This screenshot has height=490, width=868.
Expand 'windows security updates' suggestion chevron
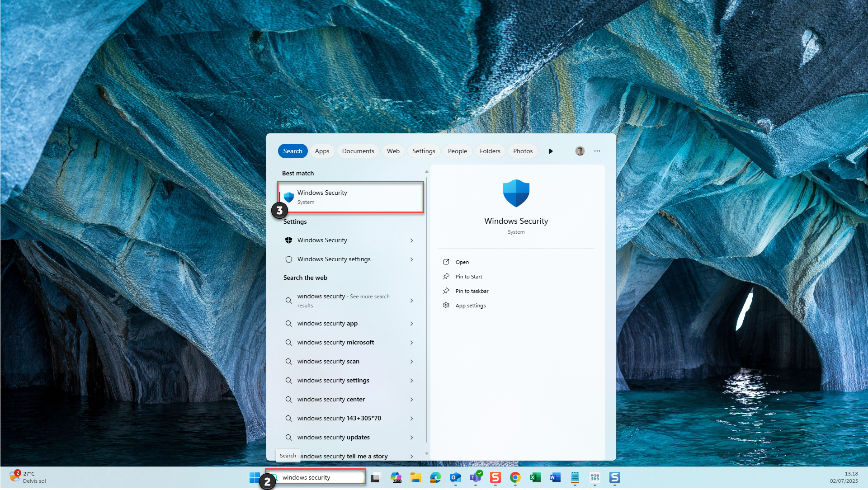click(411, 438)
